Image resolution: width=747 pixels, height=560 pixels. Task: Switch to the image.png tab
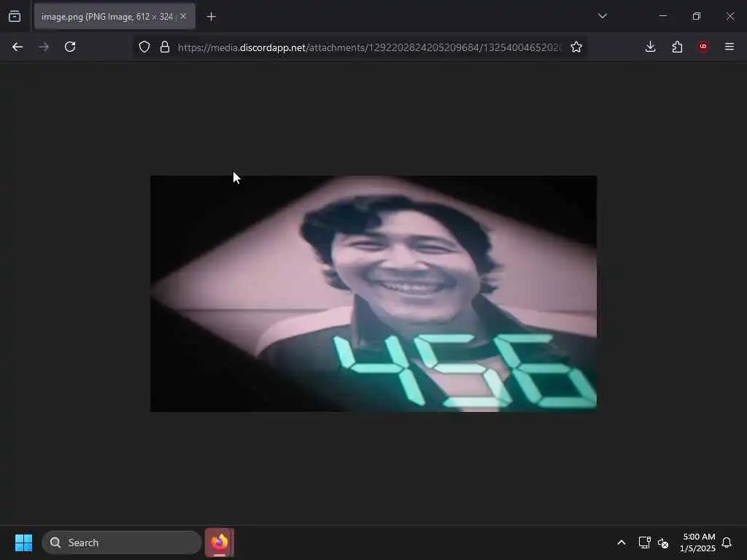point(115,16)
